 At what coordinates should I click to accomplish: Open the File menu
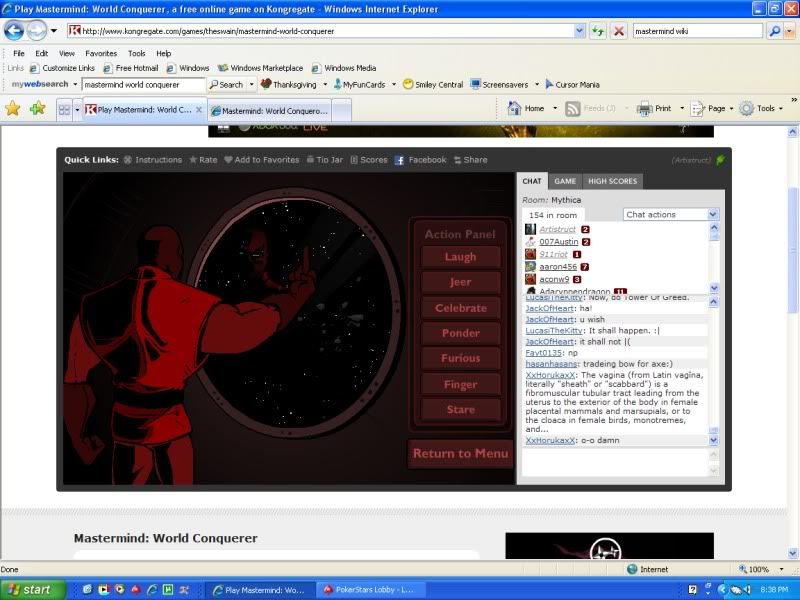click(x=19, y=53)
